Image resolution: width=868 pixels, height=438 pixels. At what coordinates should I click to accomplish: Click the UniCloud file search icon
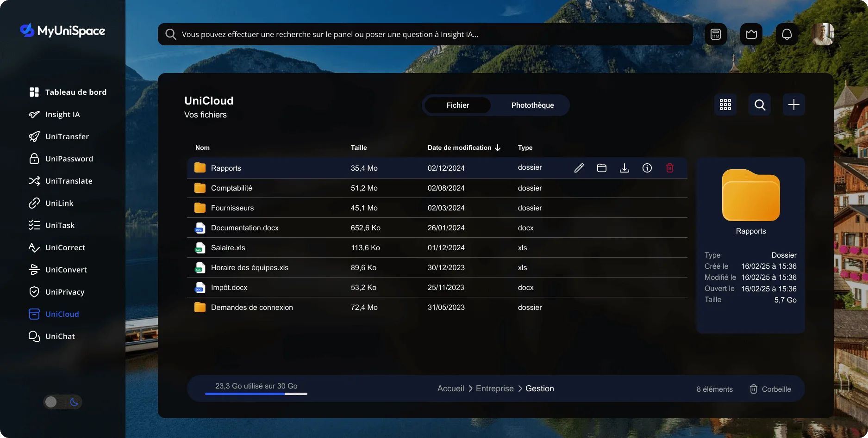(x=760, y=105)
